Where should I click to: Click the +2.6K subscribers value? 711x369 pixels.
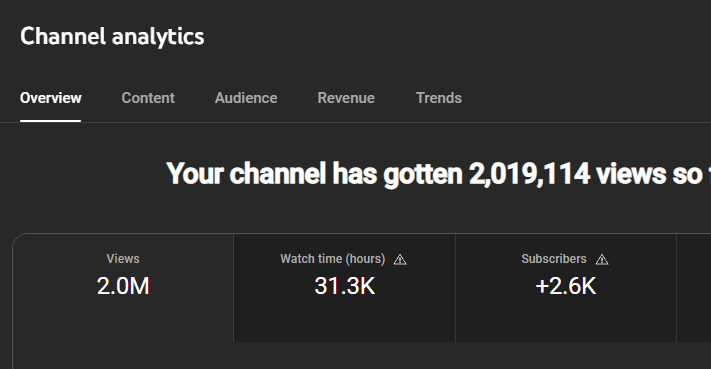[565, 286]
